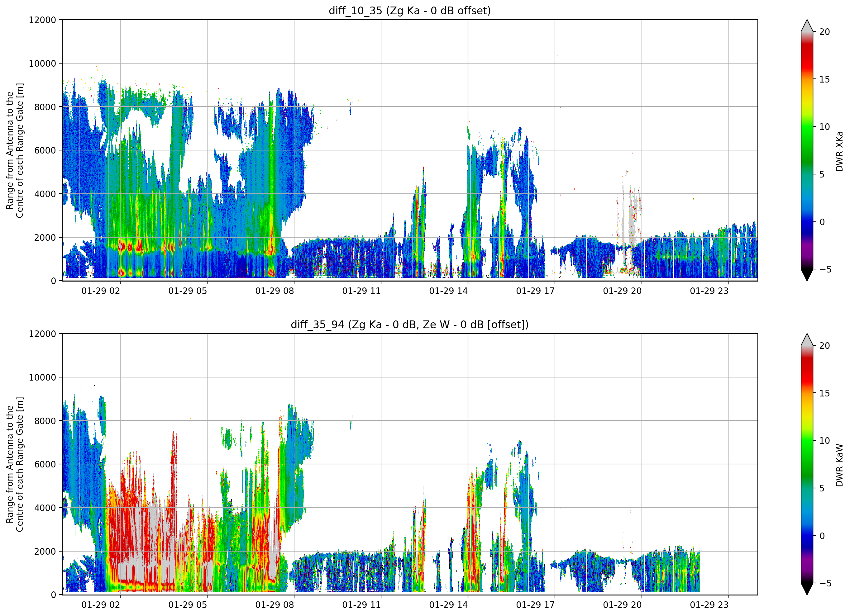Click '01-29 08' under the diff_35_94 plot
850x616 pixels.
tap(275, 605)
